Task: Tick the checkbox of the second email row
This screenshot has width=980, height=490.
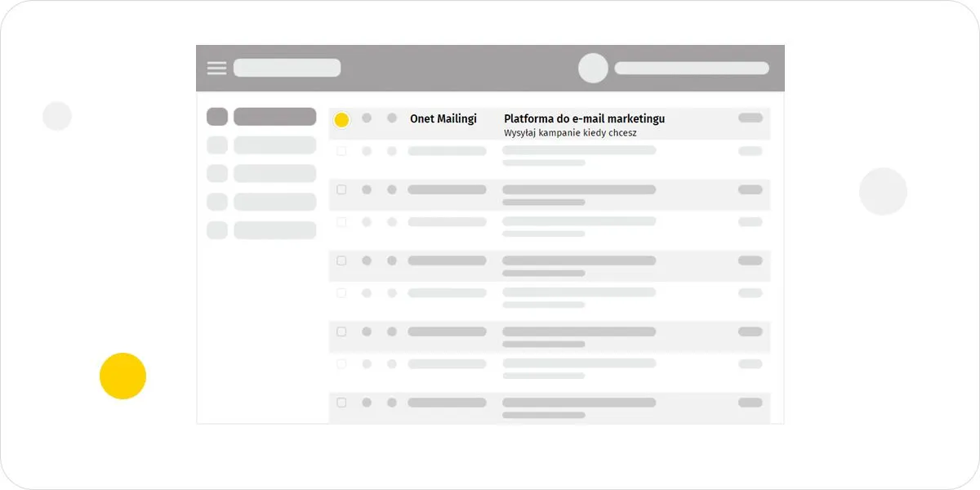Action: pos(341,151)
